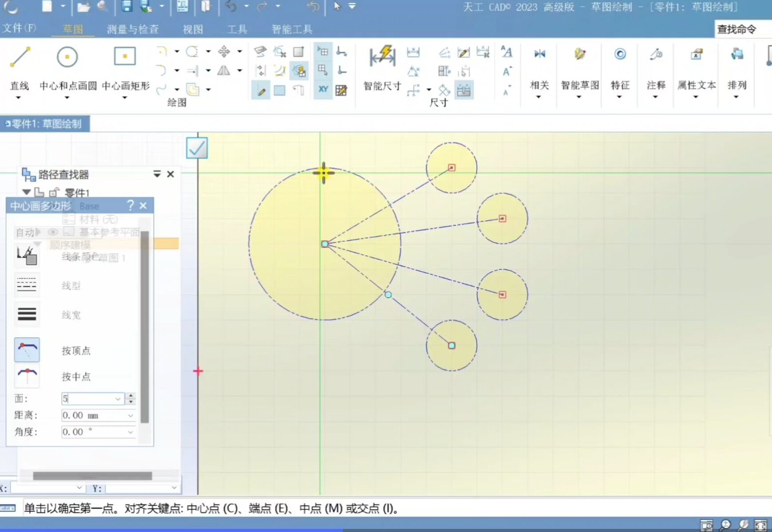Open the sides (面) count dropdown
772x532 pixels.
click(118, 399)
